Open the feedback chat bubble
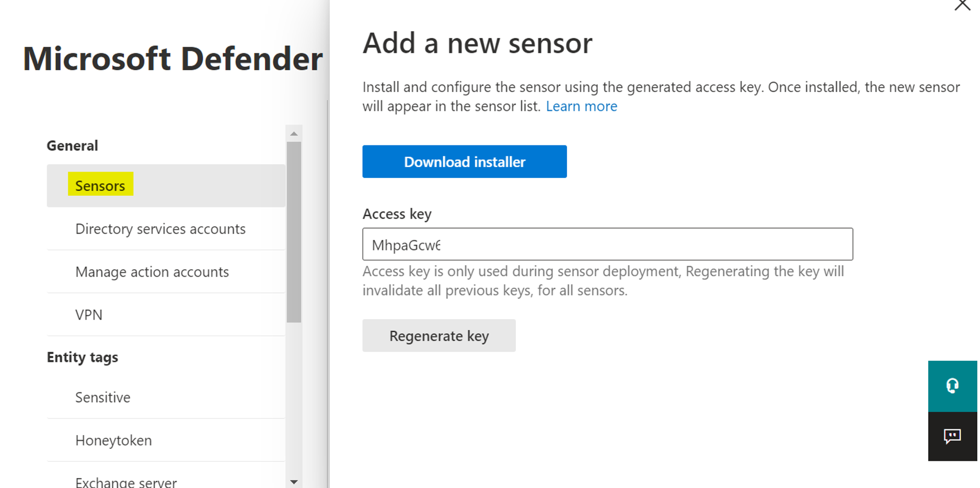Screen dimensions: 980x488 pyautogui.click(x=952, y=437)
